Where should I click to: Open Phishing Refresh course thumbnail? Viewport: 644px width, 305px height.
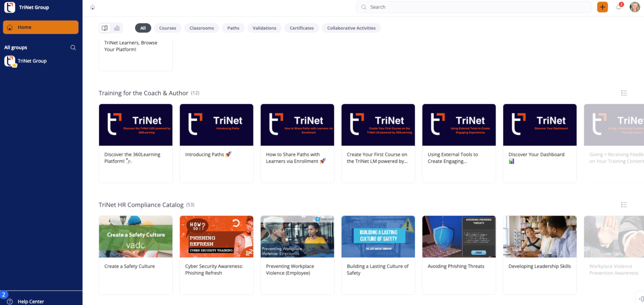pos(216,237)
